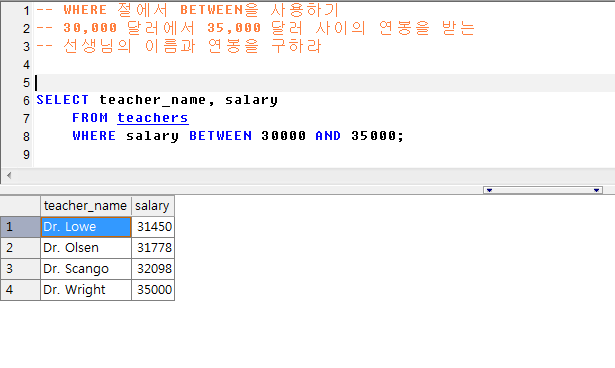Select result row header 3

pyautogui.click(x=20, y=269)
